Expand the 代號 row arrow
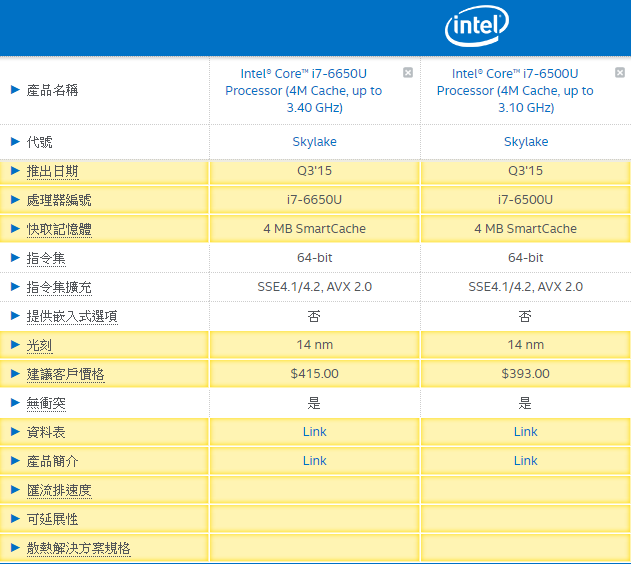Screen dimensions: 631x564 pos(15,141)
